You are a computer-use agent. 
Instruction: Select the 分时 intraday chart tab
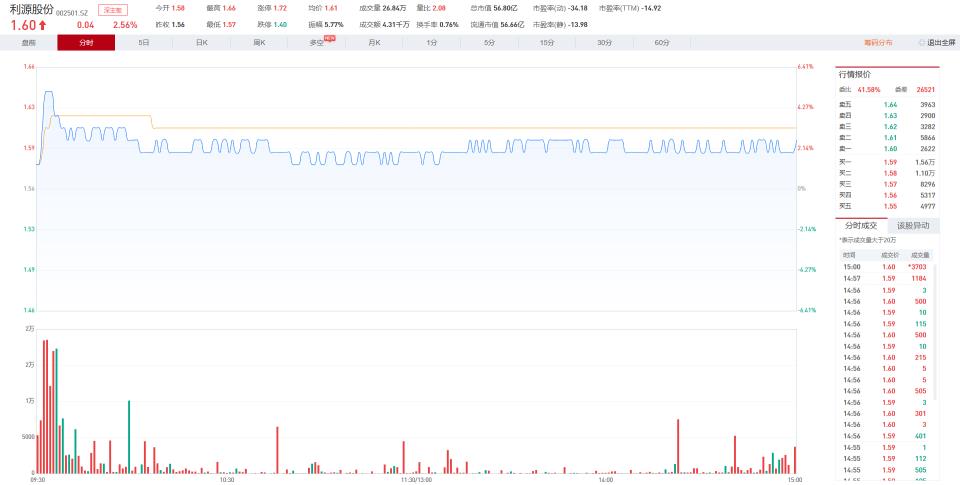click(86, 43)
